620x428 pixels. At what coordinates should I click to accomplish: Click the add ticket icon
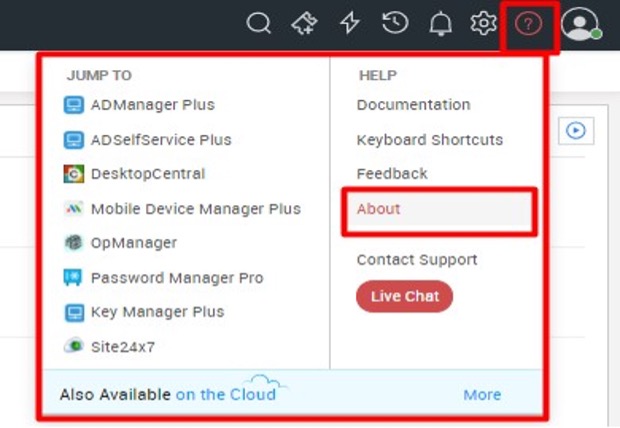(x=304, y=23)
